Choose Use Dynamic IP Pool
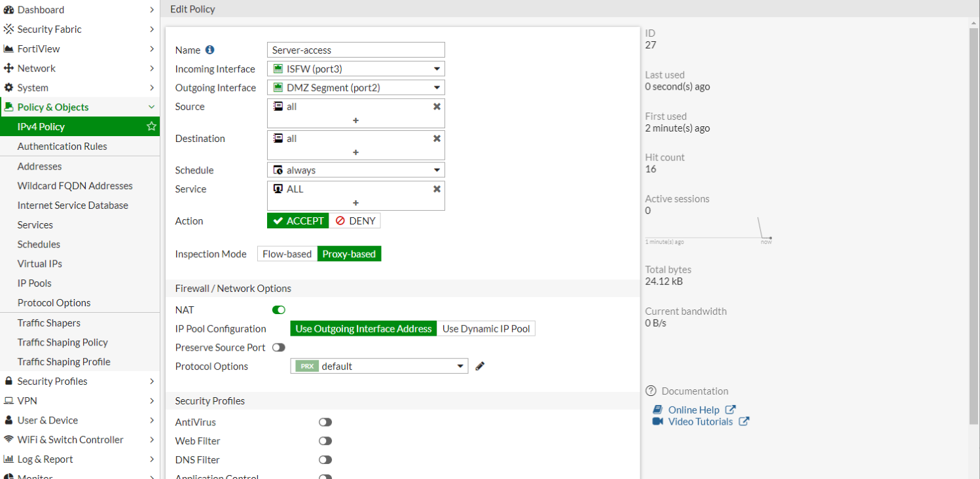Image resolution: width=980 pixels, height=479 pixels. pos(486,328)
